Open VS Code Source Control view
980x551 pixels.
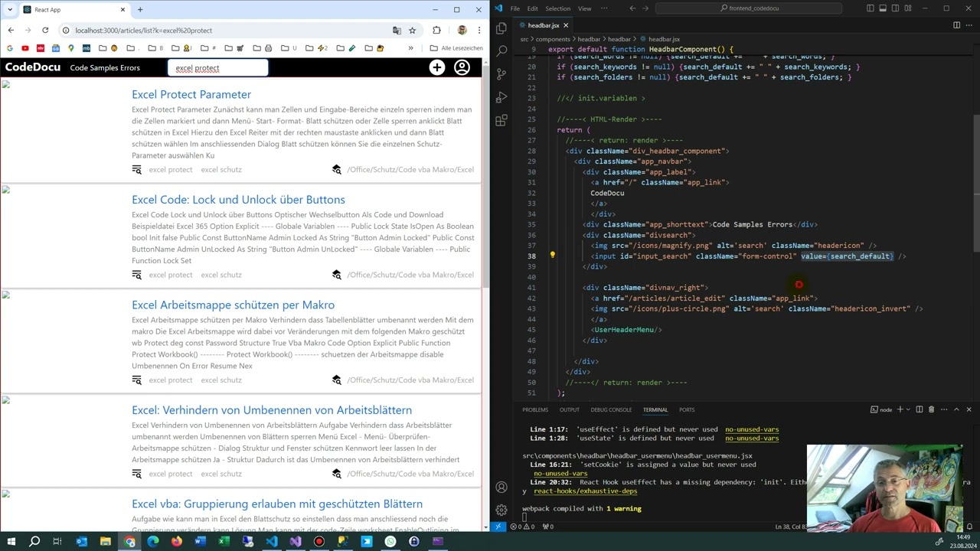tap(501, 74)
